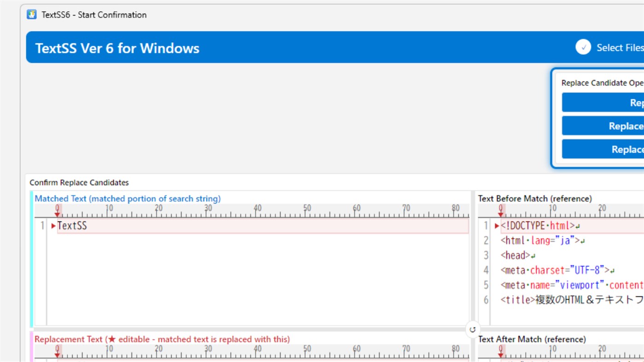Click the "TextSS" line in Matched Text editor
Screen dimensions: 644x362
(x=263, y=226)
